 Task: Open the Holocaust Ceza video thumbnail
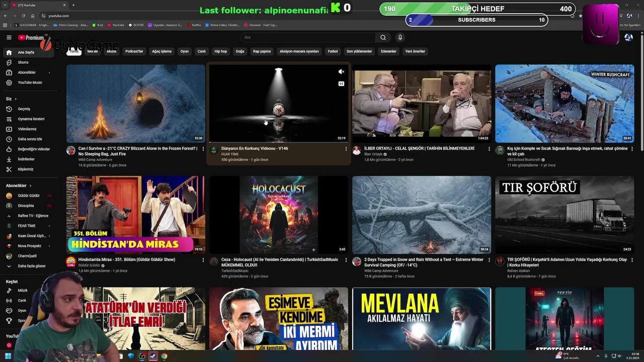[x=279, y=215]
